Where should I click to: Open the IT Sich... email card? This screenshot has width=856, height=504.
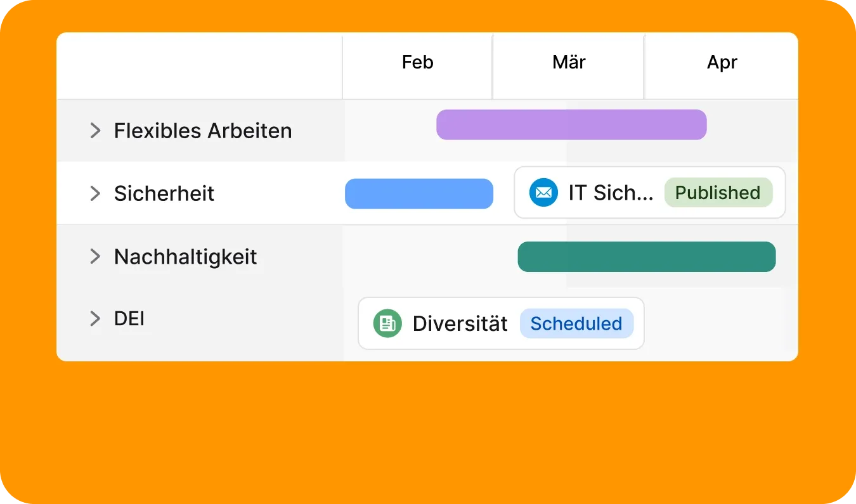click(x=650, y=193)
